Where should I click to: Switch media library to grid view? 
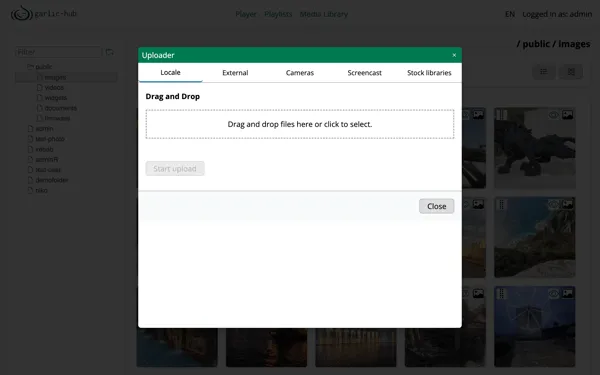[571, 72]
